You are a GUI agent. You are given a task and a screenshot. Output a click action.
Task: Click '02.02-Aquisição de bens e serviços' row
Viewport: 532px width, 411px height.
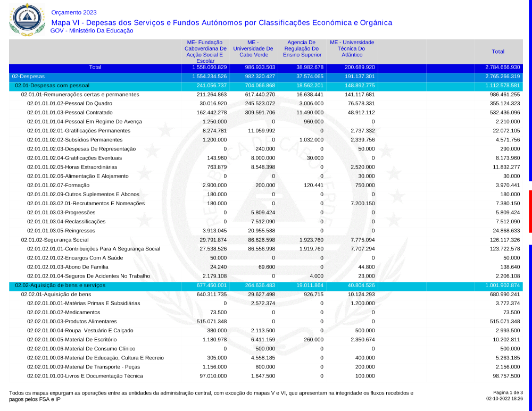(60, 286)
